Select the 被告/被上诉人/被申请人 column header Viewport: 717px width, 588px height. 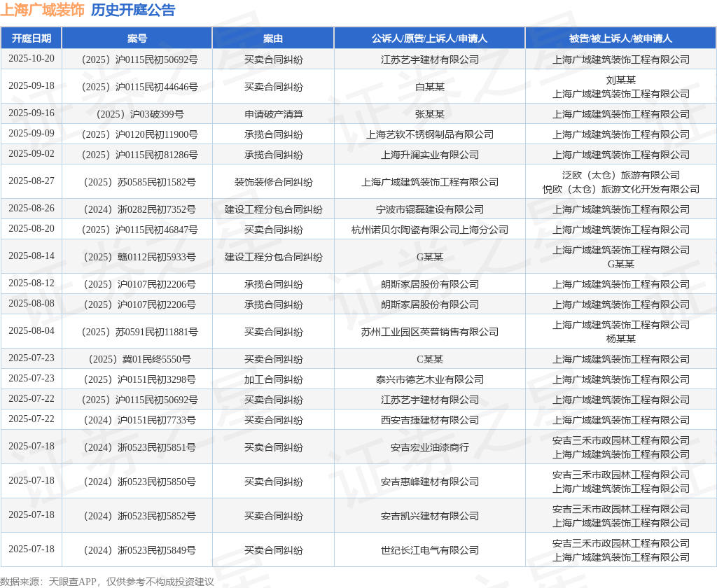[620, 38]
